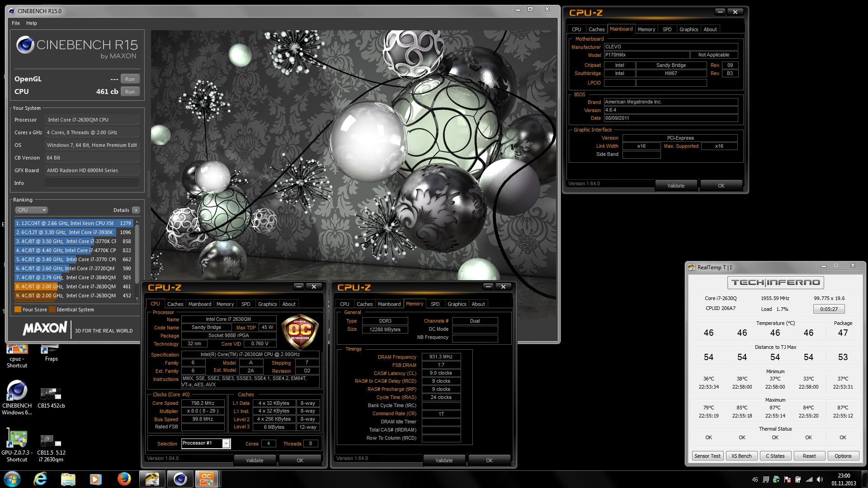The width and height of the screenshot is (868, 488).
Task: Click the volume speaker tray icon
Action: (820, 479)
